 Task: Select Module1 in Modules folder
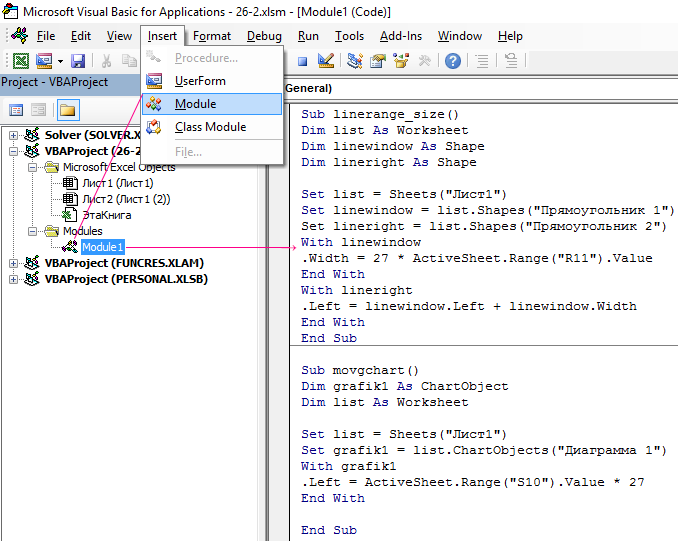103,247
